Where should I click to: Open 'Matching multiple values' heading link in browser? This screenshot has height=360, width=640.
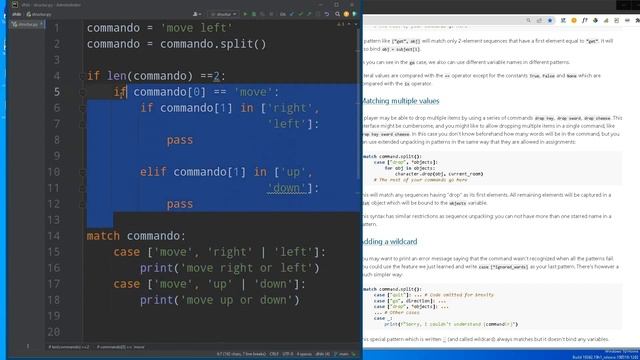pyautogui.click(x=401, y=101)
